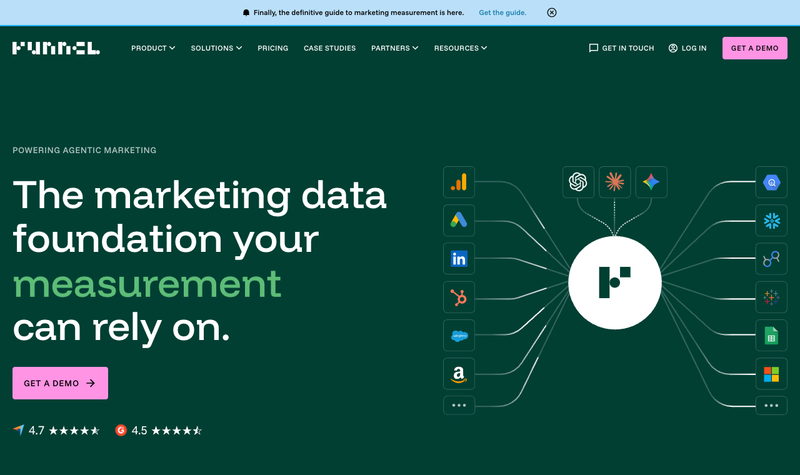Click the Google Gemini sparkle icon
The height and width of the screenshot is (475, 800).
point(652,182)
